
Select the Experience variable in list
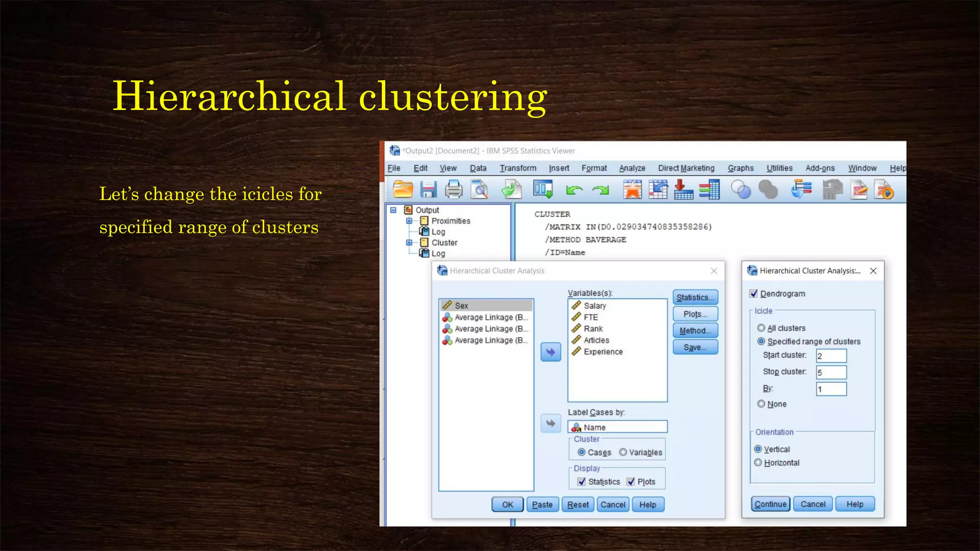[x=617, y=352]
